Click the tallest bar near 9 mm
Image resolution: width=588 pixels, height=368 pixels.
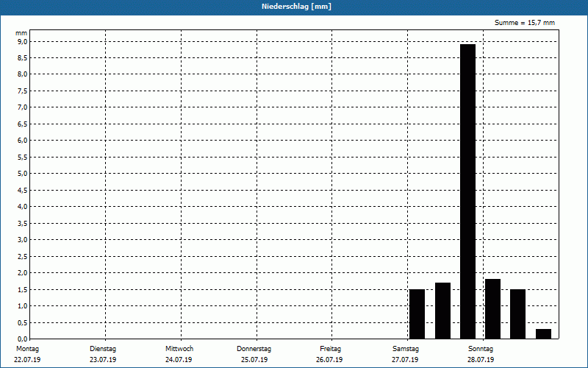(x=467, y=191)
